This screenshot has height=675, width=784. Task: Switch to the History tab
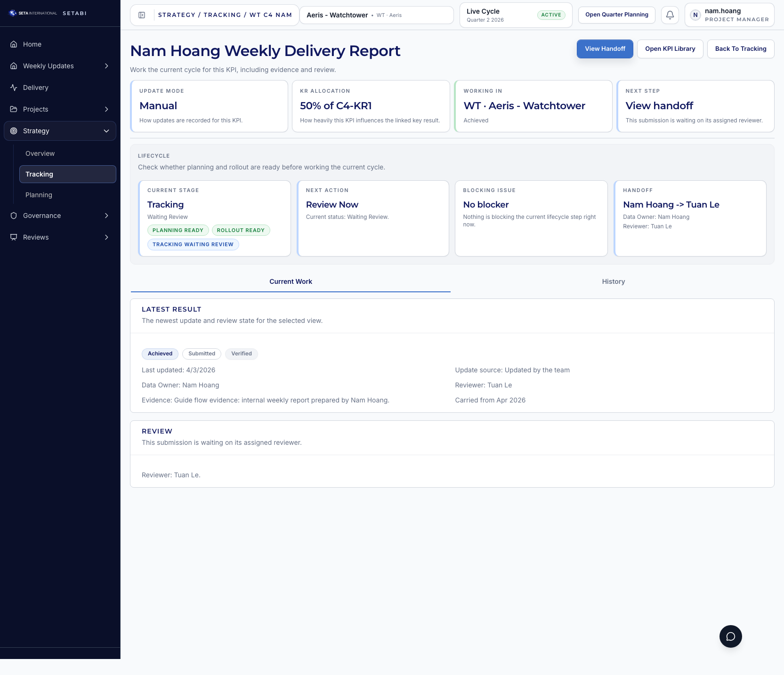613,281
